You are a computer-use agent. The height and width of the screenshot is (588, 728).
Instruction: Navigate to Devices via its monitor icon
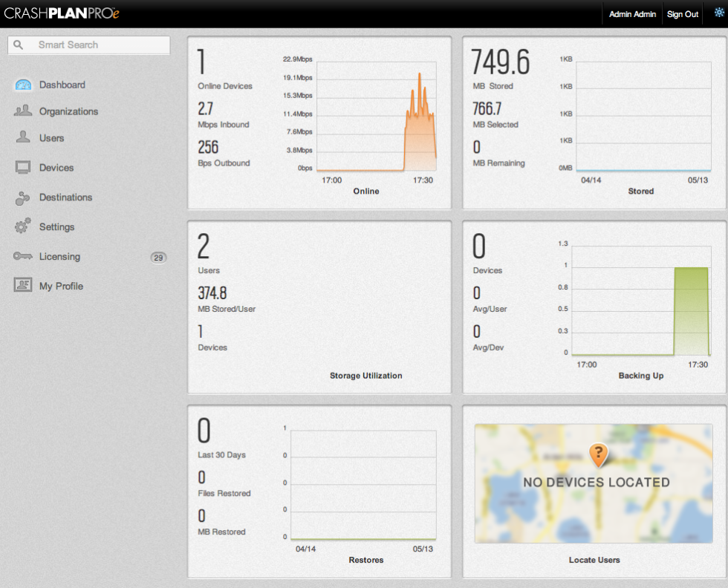22,167
